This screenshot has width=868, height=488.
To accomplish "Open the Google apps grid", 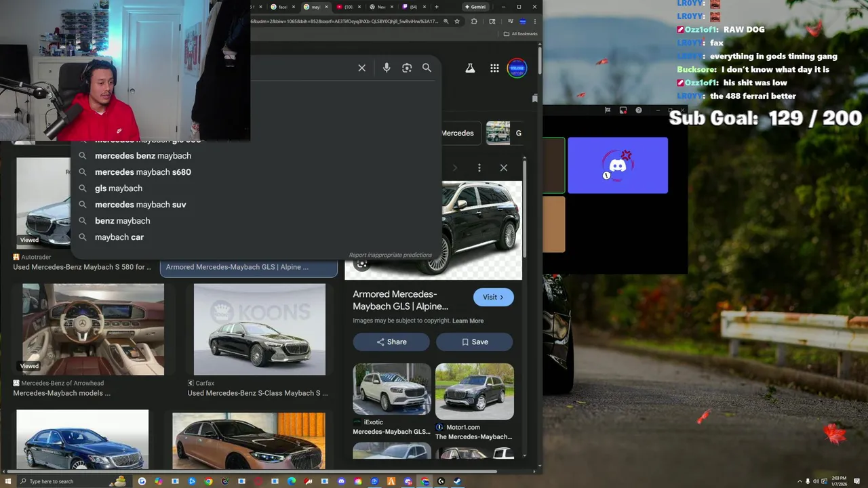I will pos(494,68).
